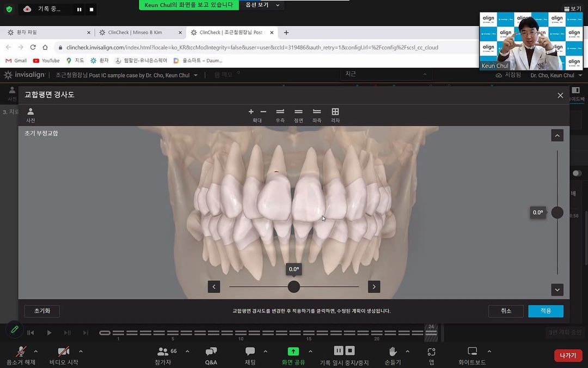Zoom out with the minus icon
This screenshot has width=588, height=368.
[x=264, y=112]
